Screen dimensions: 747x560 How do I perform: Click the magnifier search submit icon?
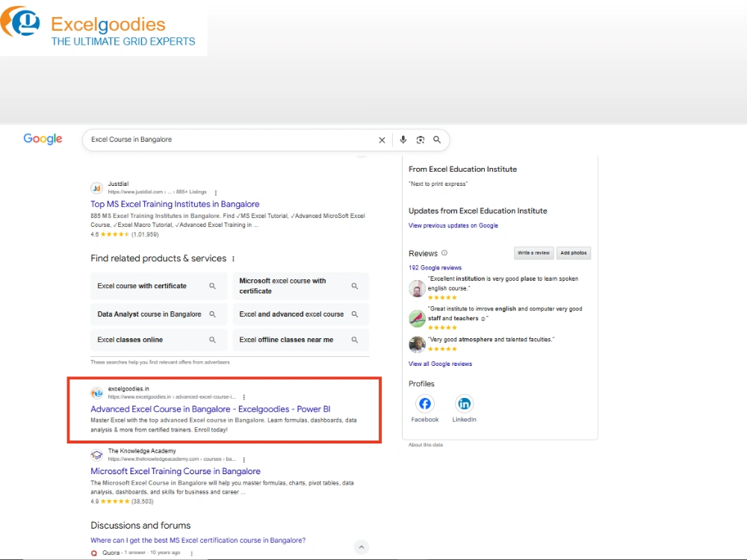tap(437, 140)
